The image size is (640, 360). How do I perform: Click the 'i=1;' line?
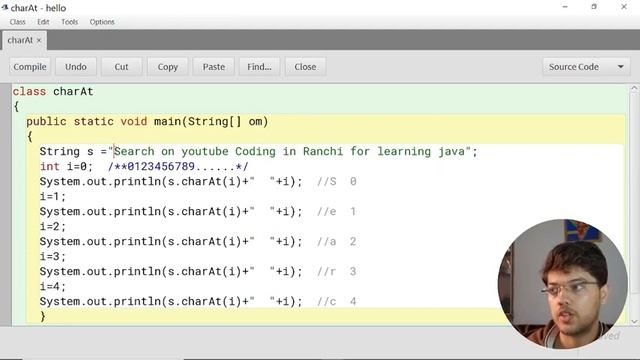tap(53, 197)
